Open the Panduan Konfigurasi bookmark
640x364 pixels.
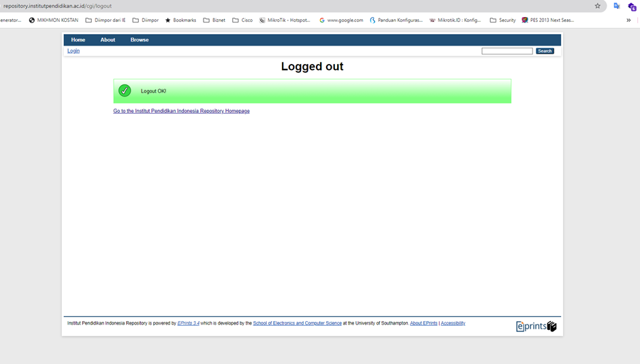click(x=396, y=20)
